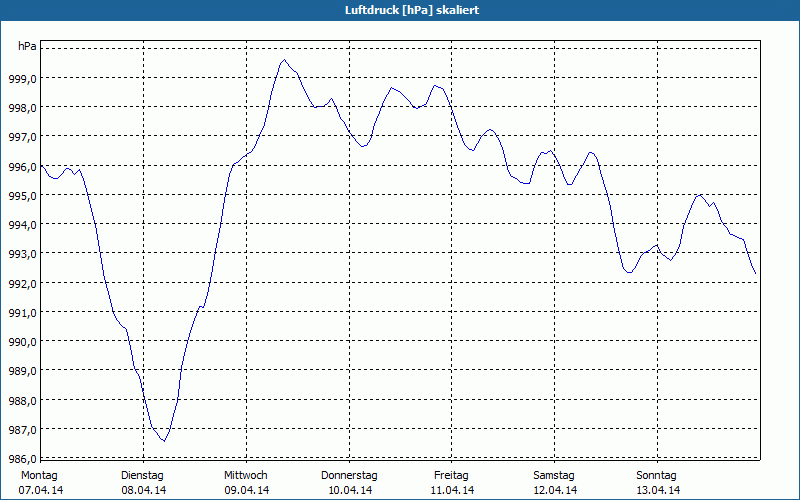
Task: Click the pressure curve's lowest point on Dienstag
Action: click(164, 441)
